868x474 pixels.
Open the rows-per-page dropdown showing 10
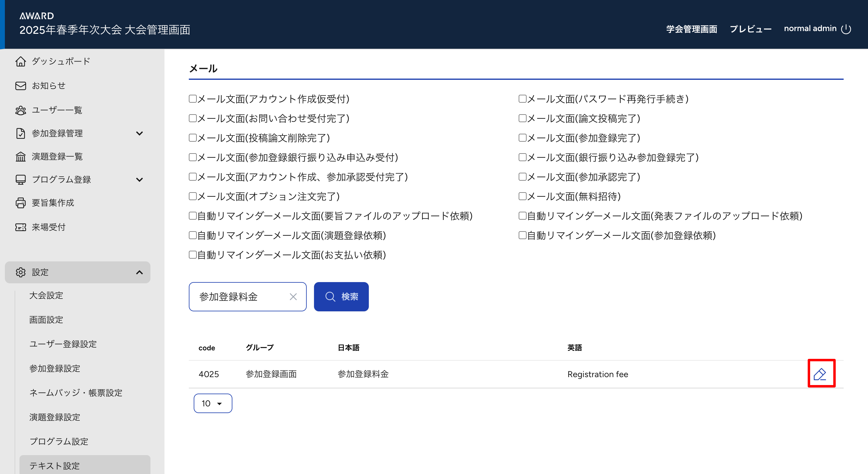(213, 403)
